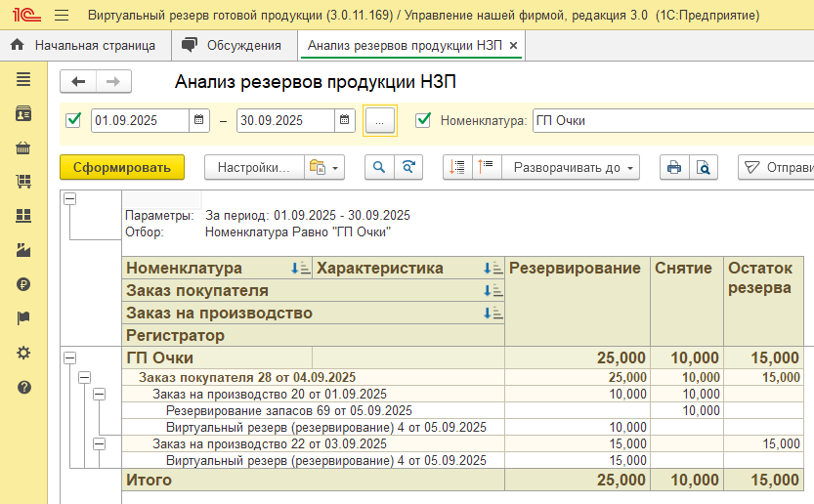This screenshot has height=504, width=814.
Task: Go back with the left arrow button
Action: click(x=78, y=81)
